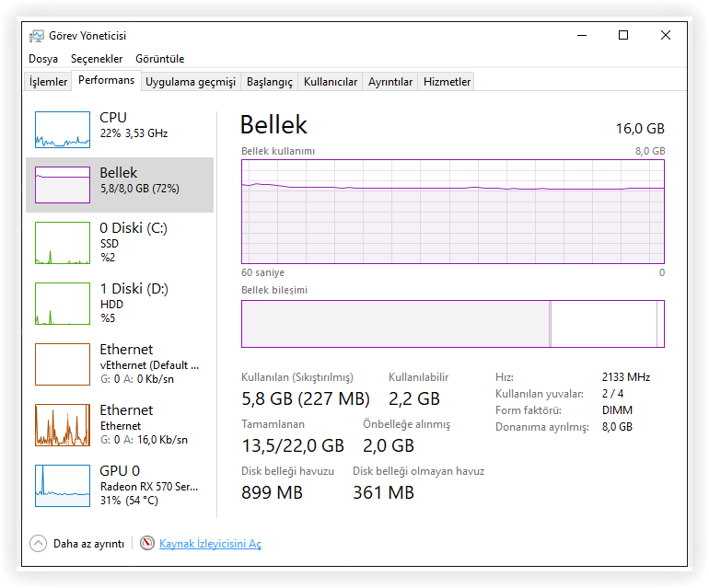The height and width of the screenshot is (588, 709).
Task: Switch to the Hizmetler tab
Action: (447, 82)
